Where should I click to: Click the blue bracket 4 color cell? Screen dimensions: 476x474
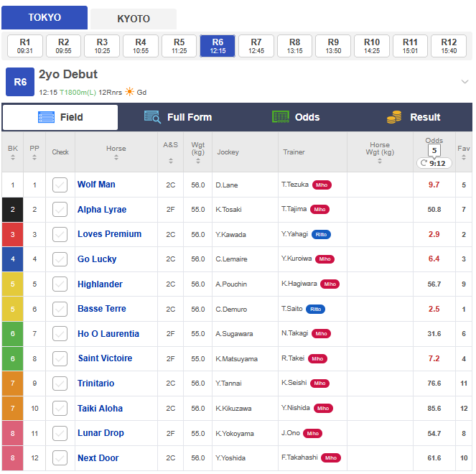[x=12, y=259]
